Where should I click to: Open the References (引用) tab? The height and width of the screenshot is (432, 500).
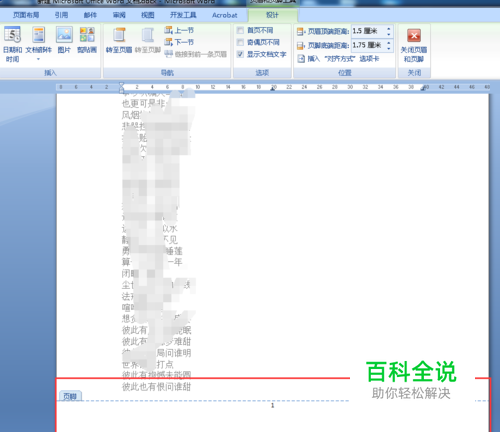pyautogui.click(x=61, y=15)
